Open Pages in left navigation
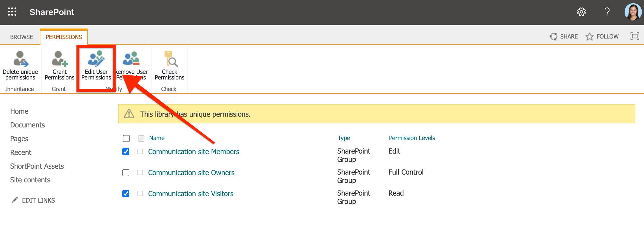Screen dimensions: 644x229 pos(19,139)
